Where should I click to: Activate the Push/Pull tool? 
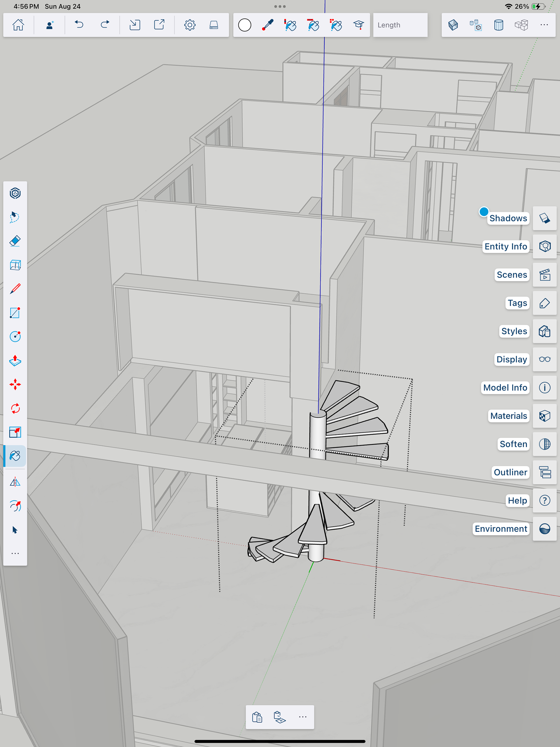pyautogui.click(x=15, y=361)
